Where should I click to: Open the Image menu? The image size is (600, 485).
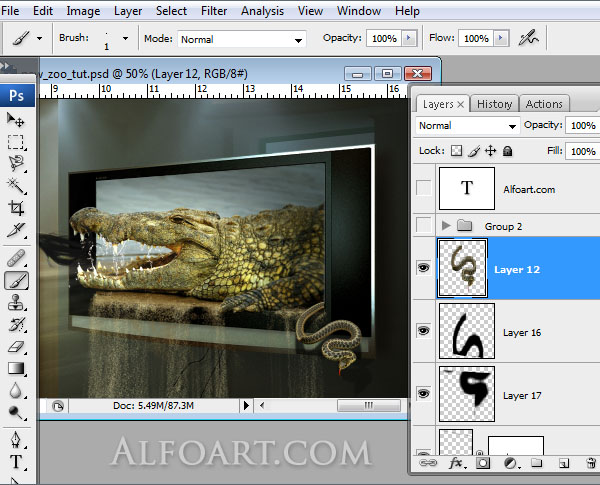click(x=83, y=11)
